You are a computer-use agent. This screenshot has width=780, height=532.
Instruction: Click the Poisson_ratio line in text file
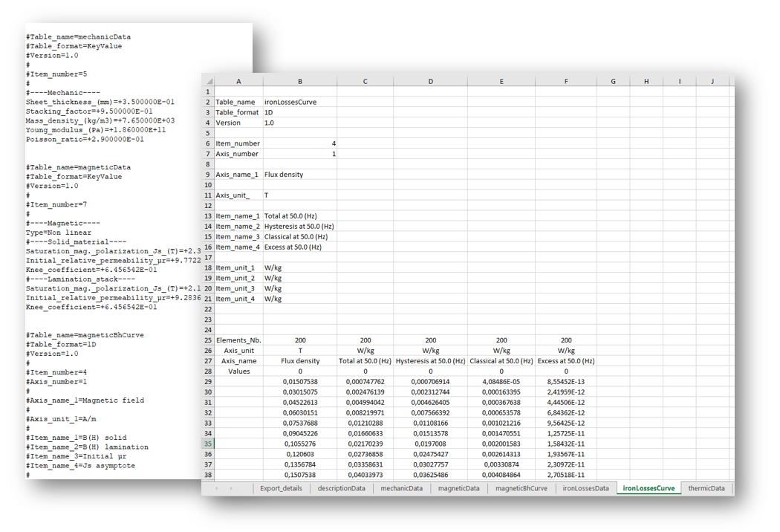point(85,140)
